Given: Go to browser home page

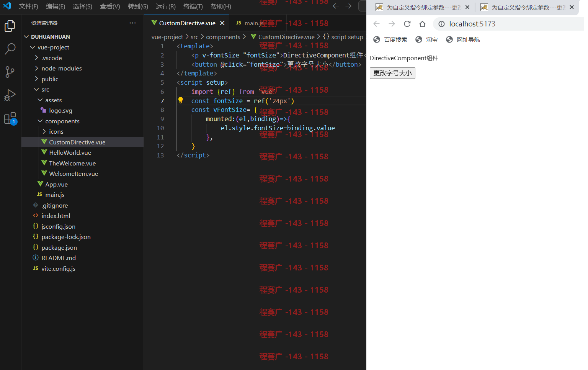Looking at the screenshot, I should click(x=422, y=24).
